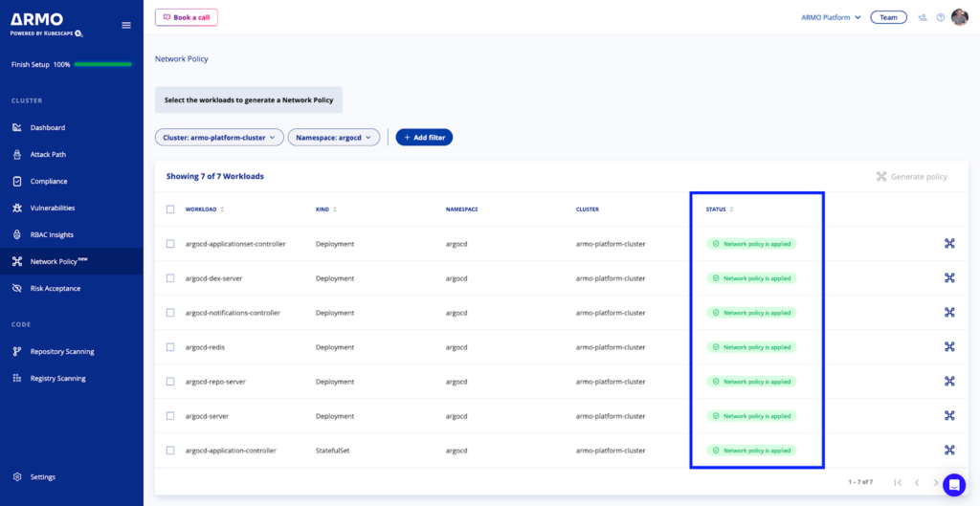Click the Book a call button
Viewport: 980px width, 506px height.
[x=187, y=17]
